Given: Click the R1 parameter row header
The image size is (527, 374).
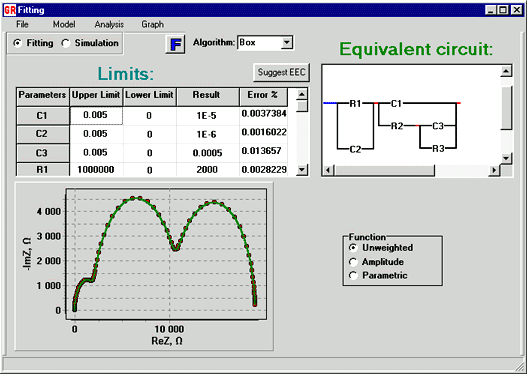Looking at the screenshot, I should pos(42,170).
